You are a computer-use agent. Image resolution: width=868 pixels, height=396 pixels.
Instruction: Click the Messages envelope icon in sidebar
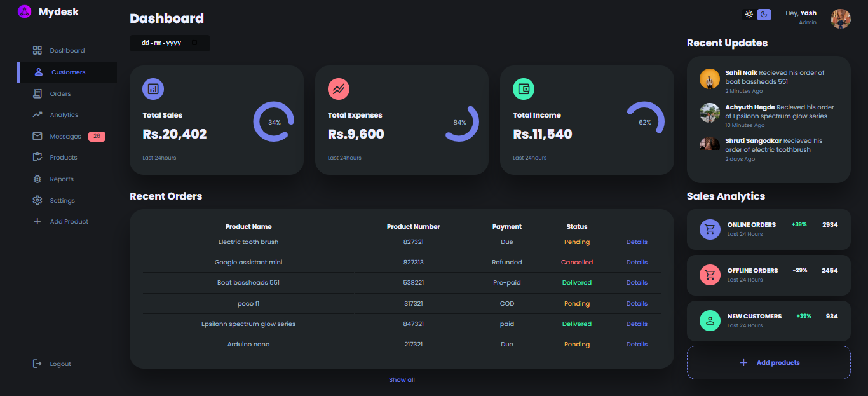(x=37, y=136)
